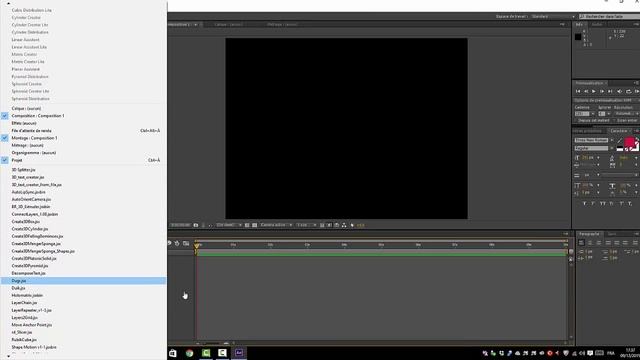640x360 pixels.
Task: Open the Duik.jsx script
Action: (x=83, y=288)
